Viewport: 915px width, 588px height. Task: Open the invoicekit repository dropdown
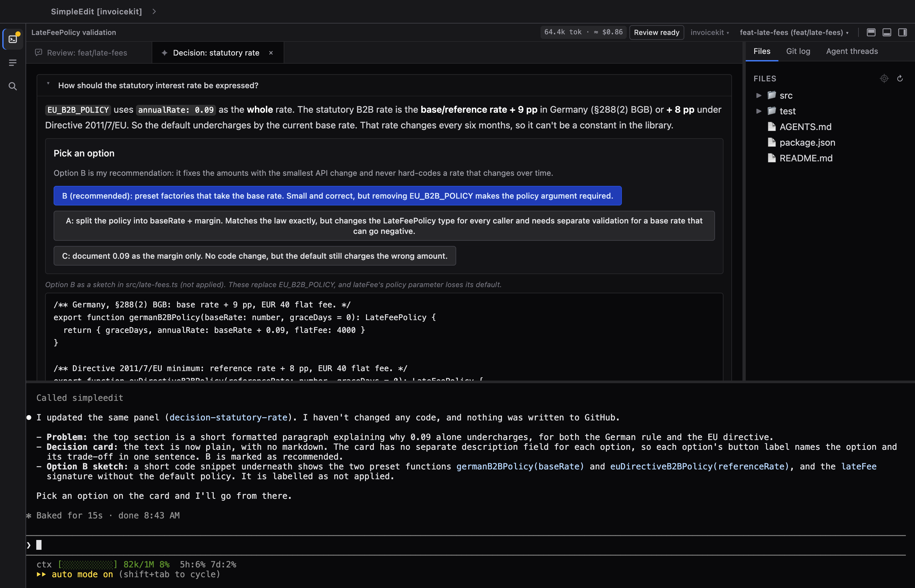(709, 32)
